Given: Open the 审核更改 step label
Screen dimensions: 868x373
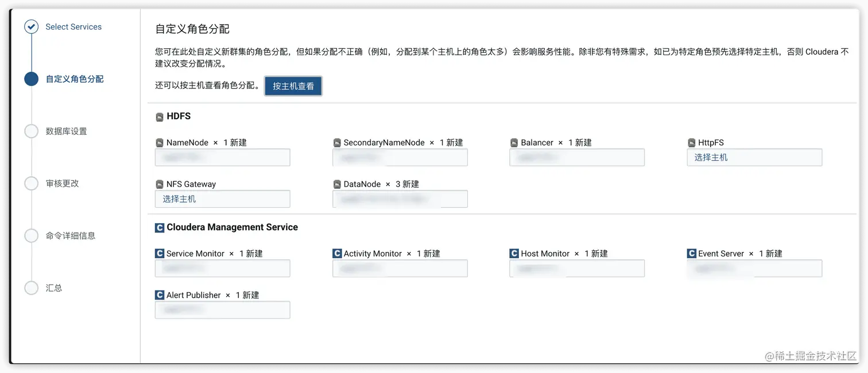Looking at the screenshot, I should click(62, 184).
